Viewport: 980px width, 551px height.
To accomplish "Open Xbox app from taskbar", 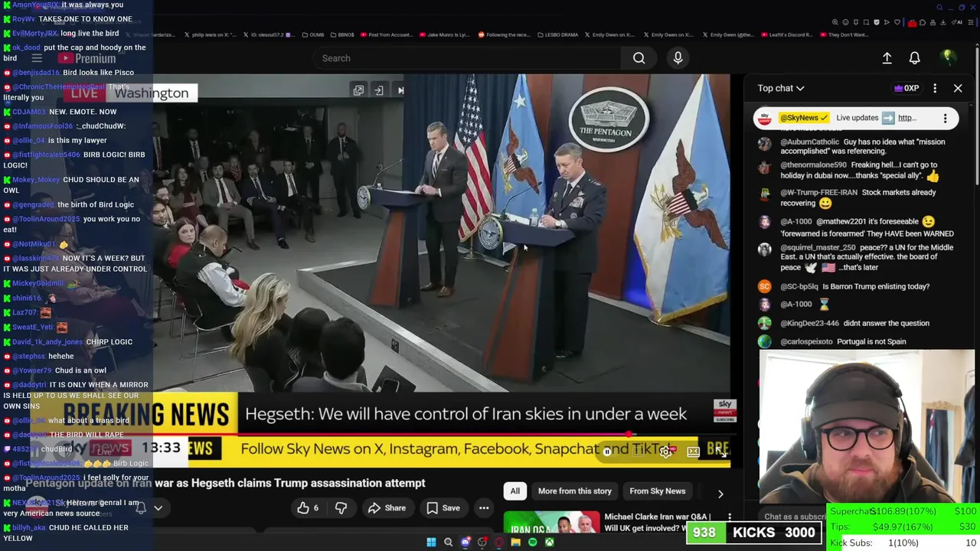I will click(549, 543).
